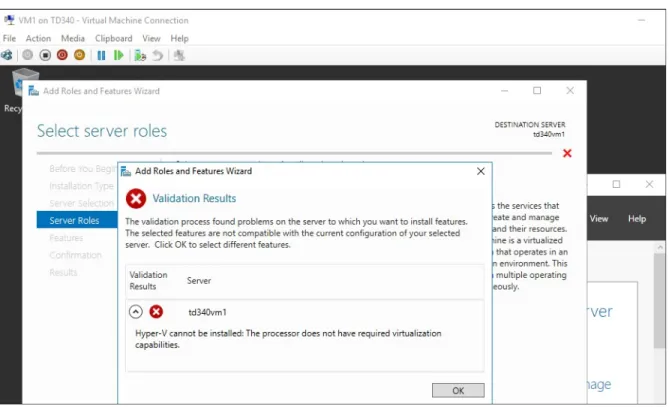Click the Revert toolbar icon
The width and height of the screenshot is (669, 407).
click(157, 55)
